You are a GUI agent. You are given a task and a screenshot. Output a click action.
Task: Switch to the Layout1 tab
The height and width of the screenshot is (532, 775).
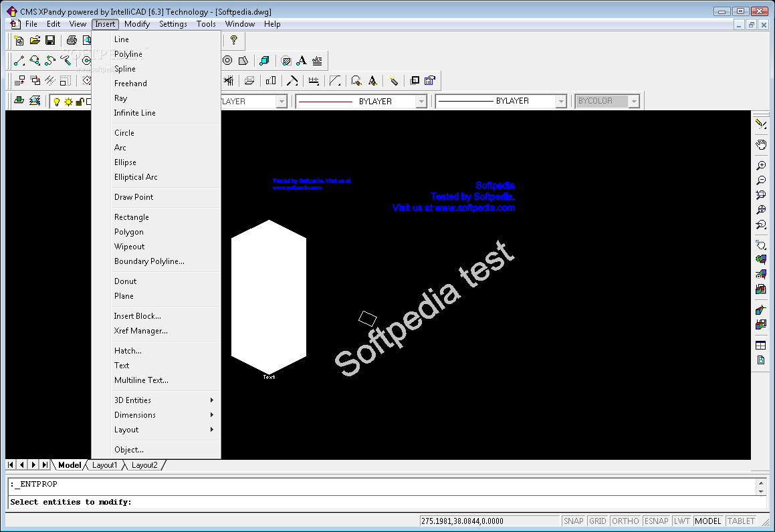coord(105,464)
